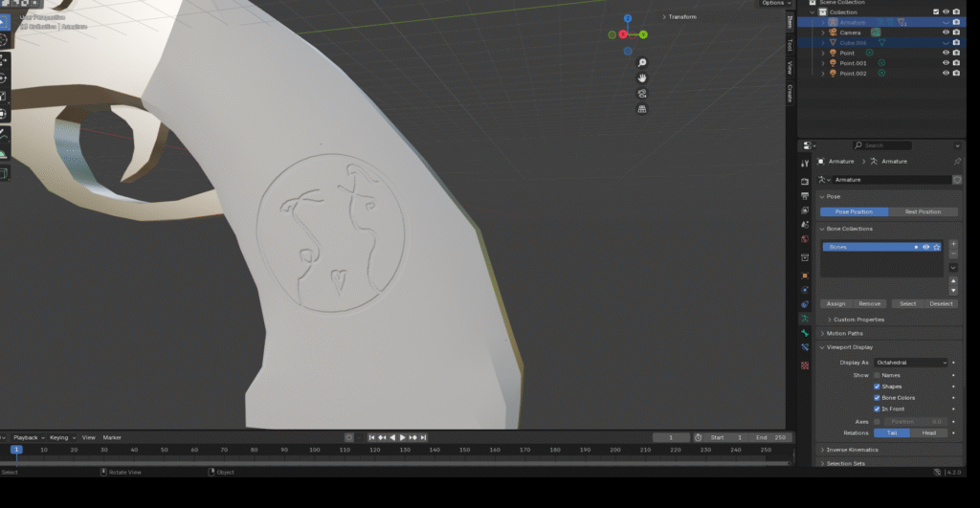This screenshot has width=980, height=508.
Task: Click the zoom magnifier icon in viewport
Action: tap(642, 62)
